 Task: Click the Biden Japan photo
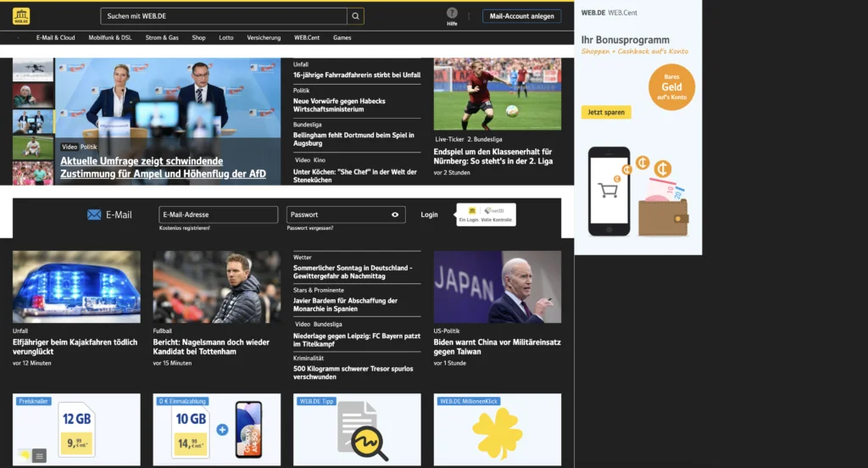coord(497,287)
